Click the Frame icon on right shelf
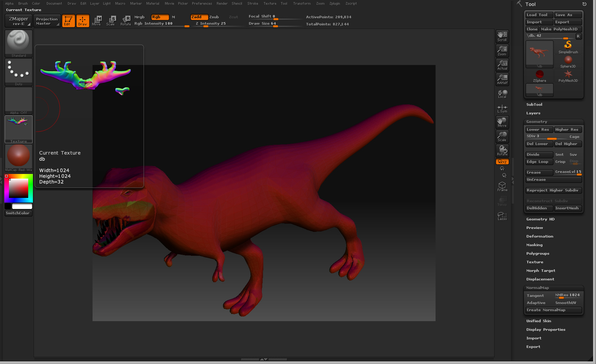The width and height of the screenshot is (596, 364). pyautogui.click(x=502, y=186)
